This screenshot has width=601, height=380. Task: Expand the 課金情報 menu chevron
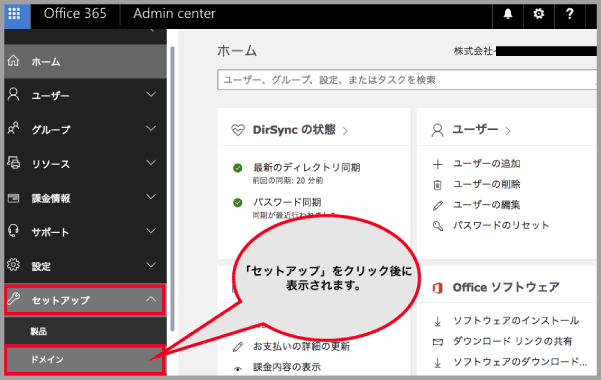pos(151,197)
